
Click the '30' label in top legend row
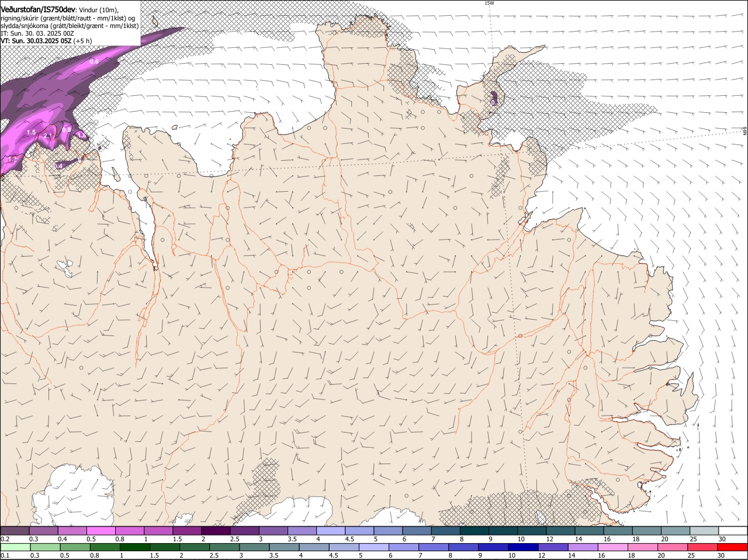click(722, 539)
